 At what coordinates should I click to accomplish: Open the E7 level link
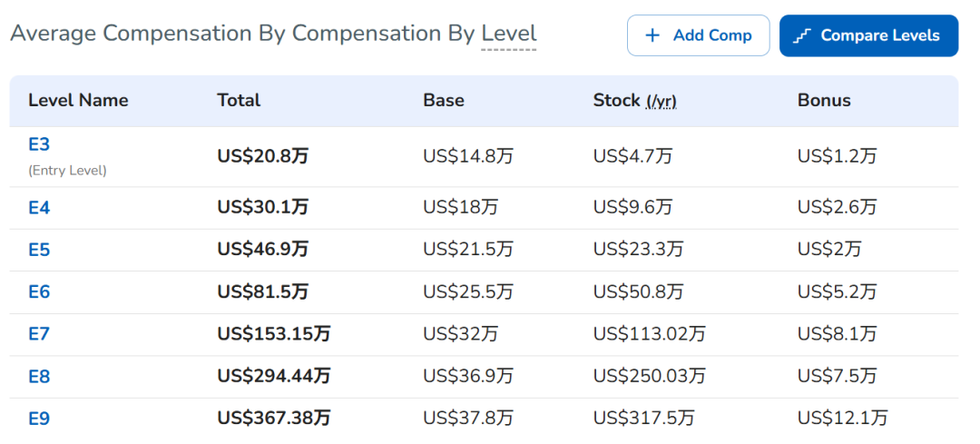coord(39,334)
